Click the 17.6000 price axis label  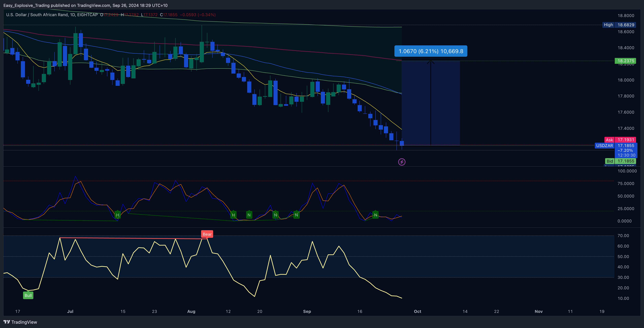(626, 112)
